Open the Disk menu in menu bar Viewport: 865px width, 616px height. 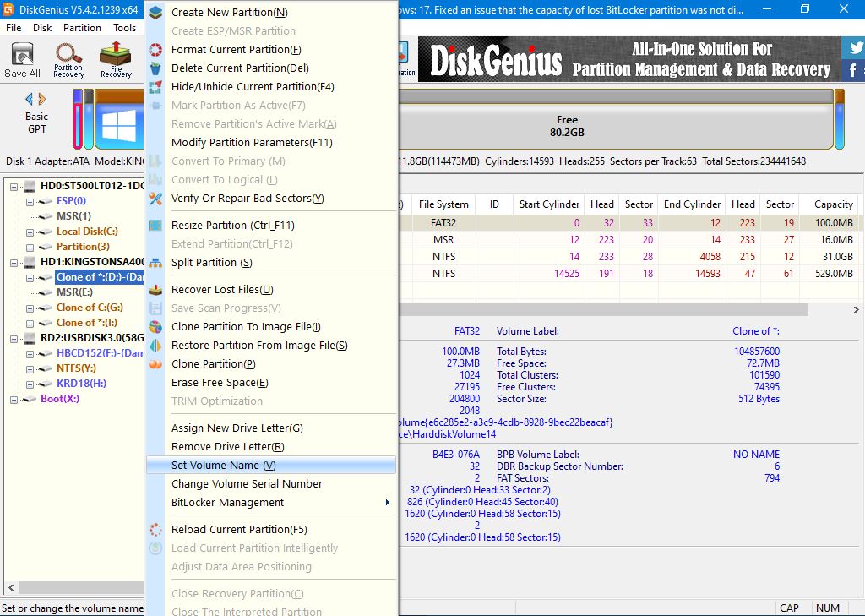coord(42,28)
